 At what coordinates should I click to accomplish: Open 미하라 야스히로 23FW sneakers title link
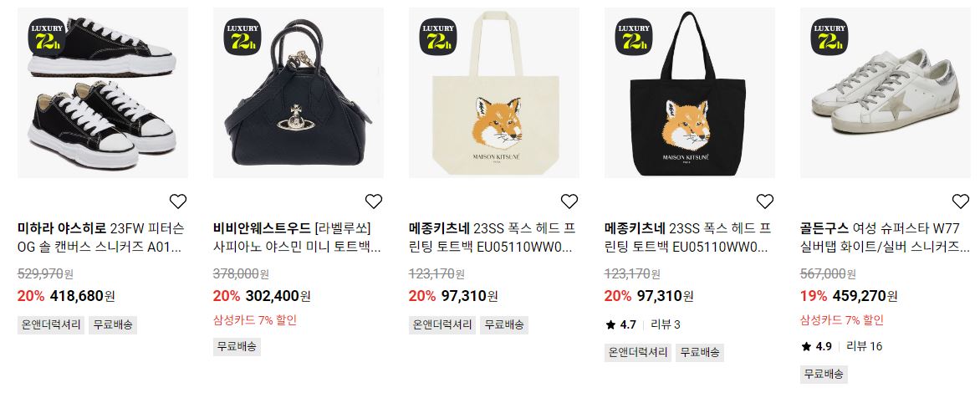click(101, 237)
